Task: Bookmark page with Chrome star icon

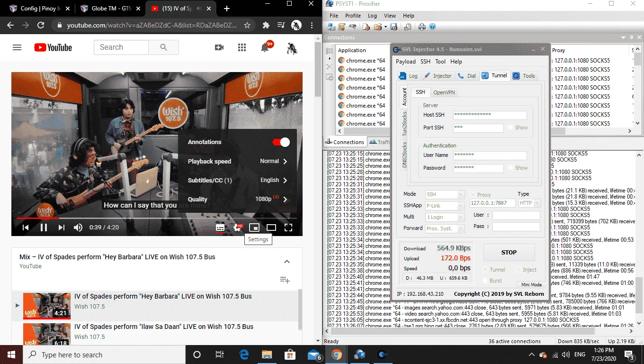Action: coord(247,25)
